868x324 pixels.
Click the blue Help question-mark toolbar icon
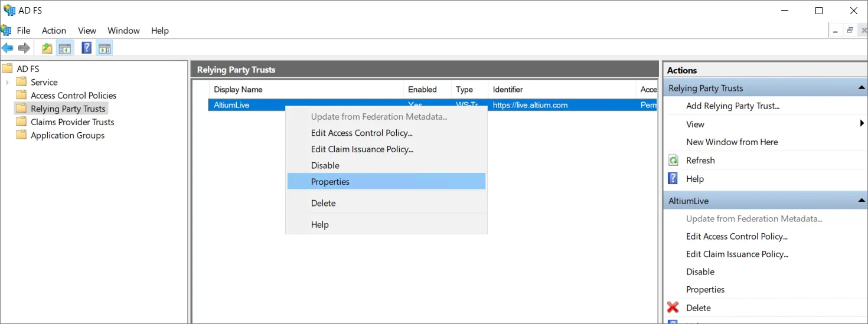tap(87, 48)
